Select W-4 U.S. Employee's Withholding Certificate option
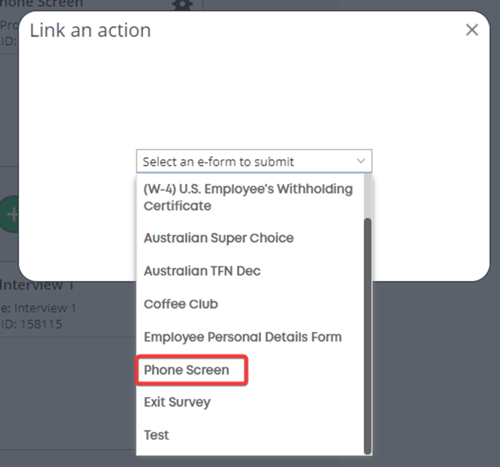This screenshot has width=500, height=467. pos(250,197)
